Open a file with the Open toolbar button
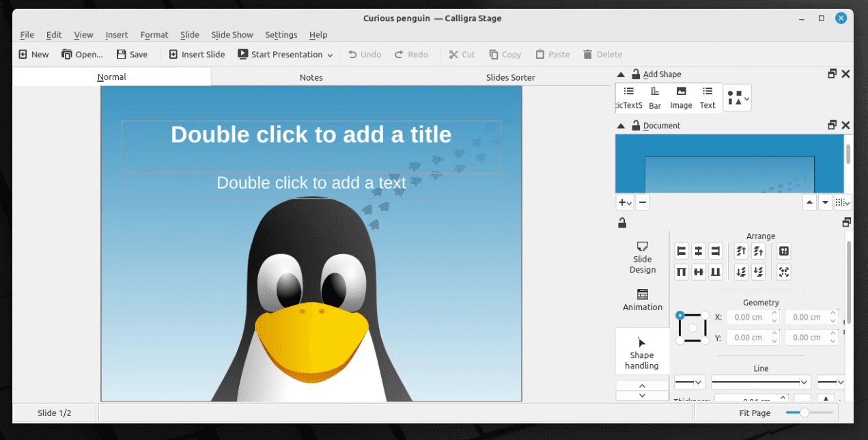 coord(82,55)
